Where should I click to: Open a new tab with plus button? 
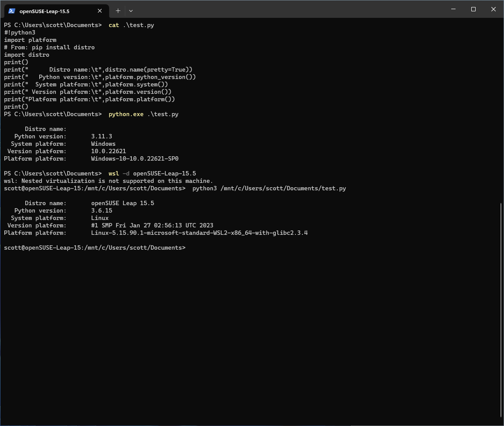(x=118, y=11)
